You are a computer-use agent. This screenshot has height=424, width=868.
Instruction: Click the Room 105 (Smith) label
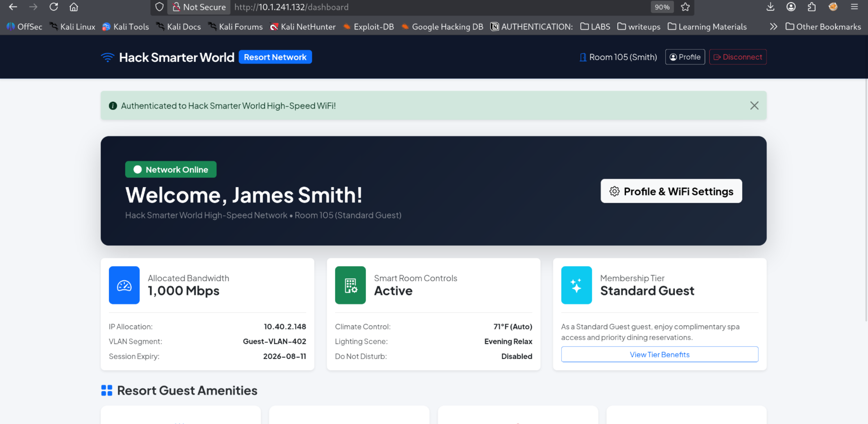click(623, 57)
